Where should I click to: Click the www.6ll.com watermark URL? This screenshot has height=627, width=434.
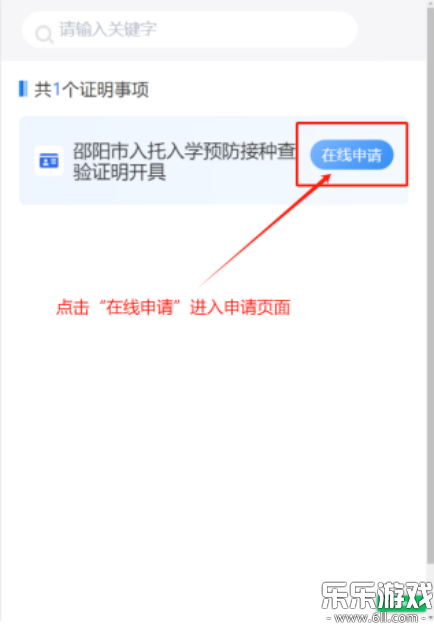tap(376, 618)
